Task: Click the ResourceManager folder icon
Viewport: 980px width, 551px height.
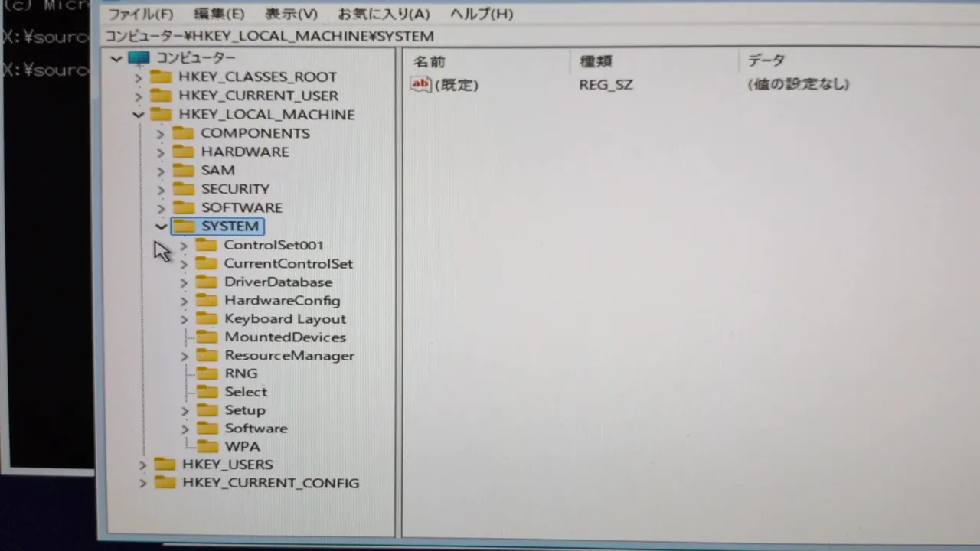Action: pyautogui.click(x=207, y=354)
